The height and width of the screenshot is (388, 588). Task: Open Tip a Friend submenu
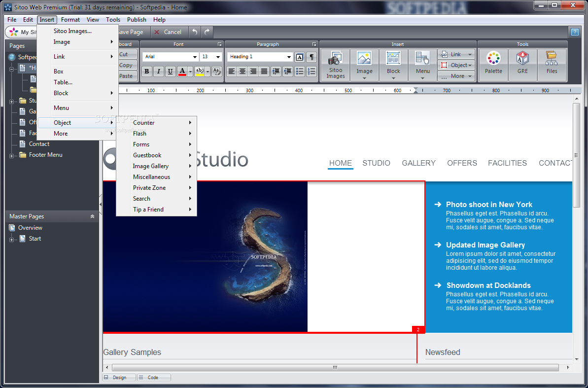coord(156,210)
